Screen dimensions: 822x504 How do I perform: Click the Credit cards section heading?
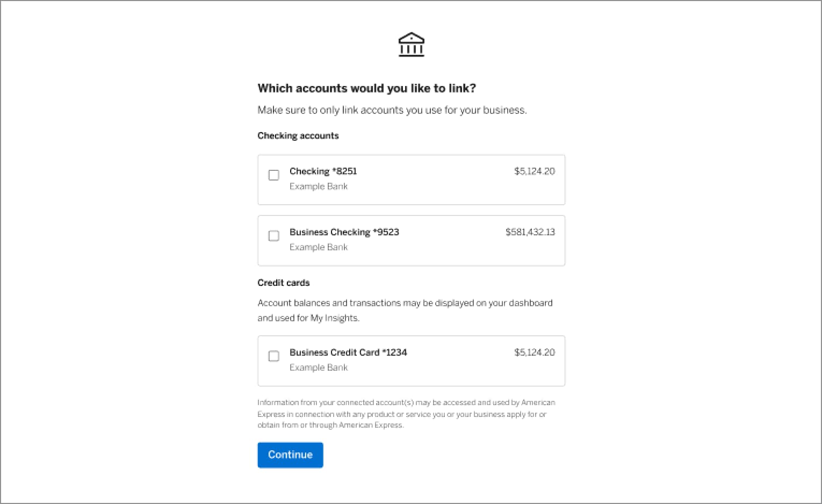284,283
